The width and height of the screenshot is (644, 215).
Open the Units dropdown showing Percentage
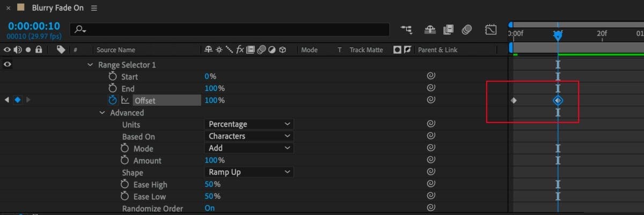point(249,124)
